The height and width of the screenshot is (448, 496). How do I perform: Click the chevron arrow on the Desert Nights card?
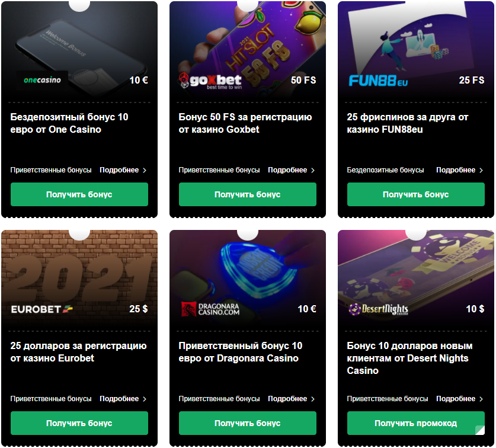(x=481, y=399)
